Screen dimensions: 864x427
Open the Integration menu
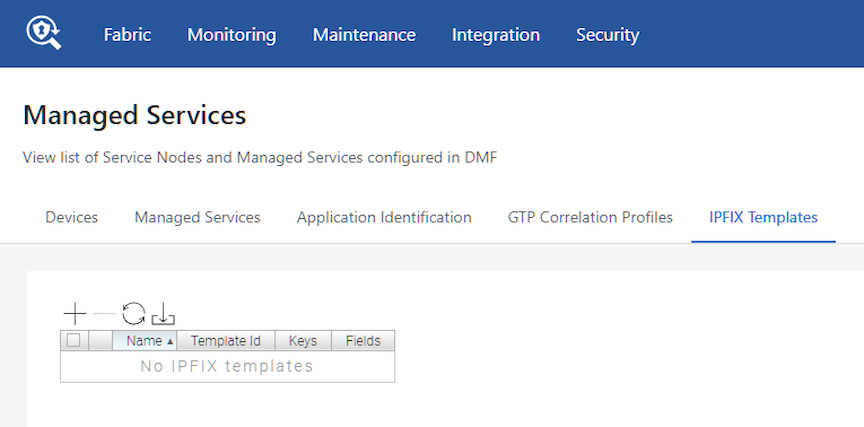[x=496, y=35]
